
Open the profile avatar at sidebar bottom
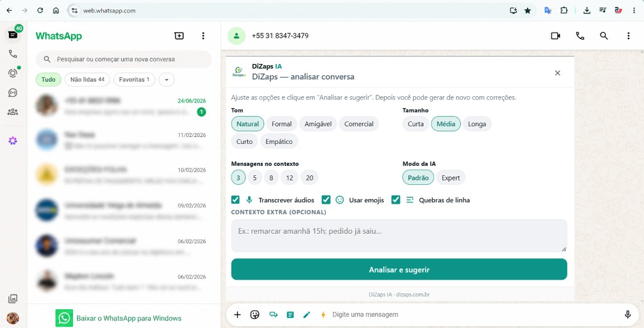pos(13,318)
